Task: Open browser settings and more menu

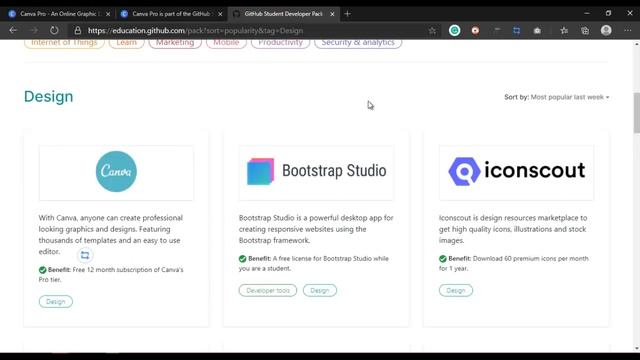Action: click(x=628, y=31)
